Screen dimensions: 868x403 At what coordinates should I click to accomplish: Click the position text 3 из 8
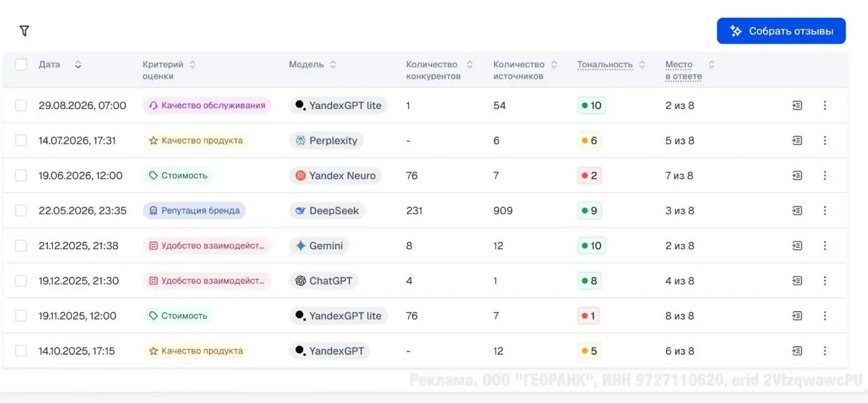point(679,211)
